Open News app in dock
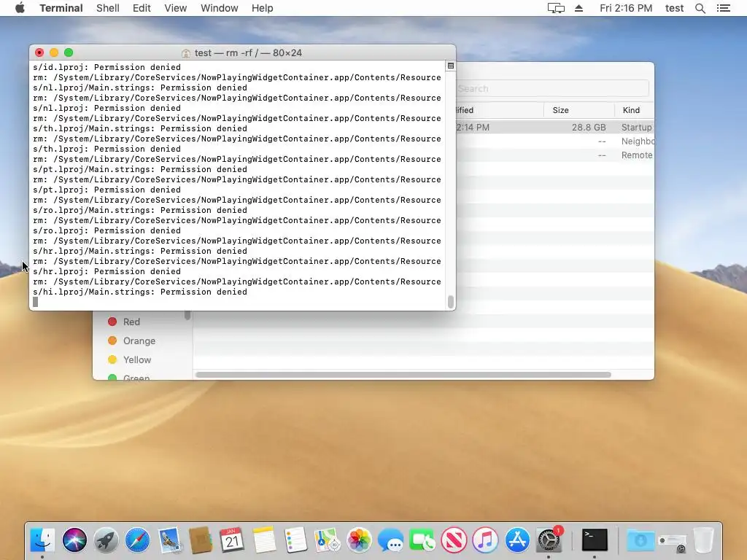Viewport: 747px width, 560px height. coord(454,540)
